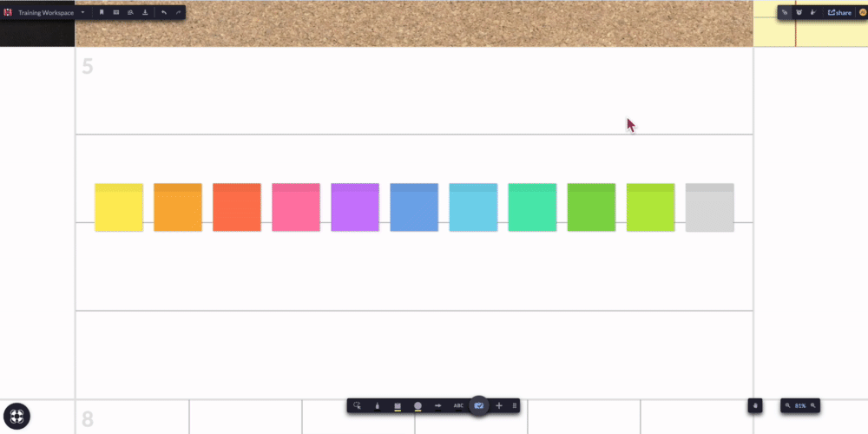
Task: Click the highlighted tasks tool in bottom toolbar
Action: tap(479, 405)
